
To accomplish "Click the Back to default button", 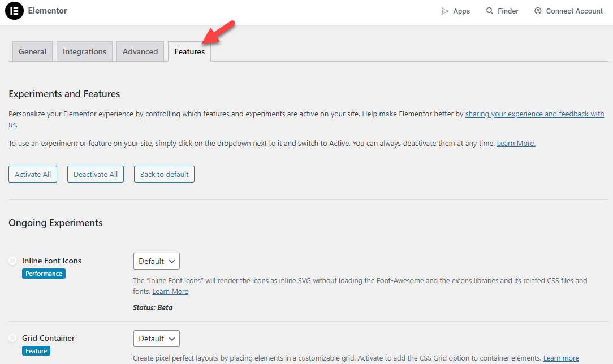I will [164, 174].
